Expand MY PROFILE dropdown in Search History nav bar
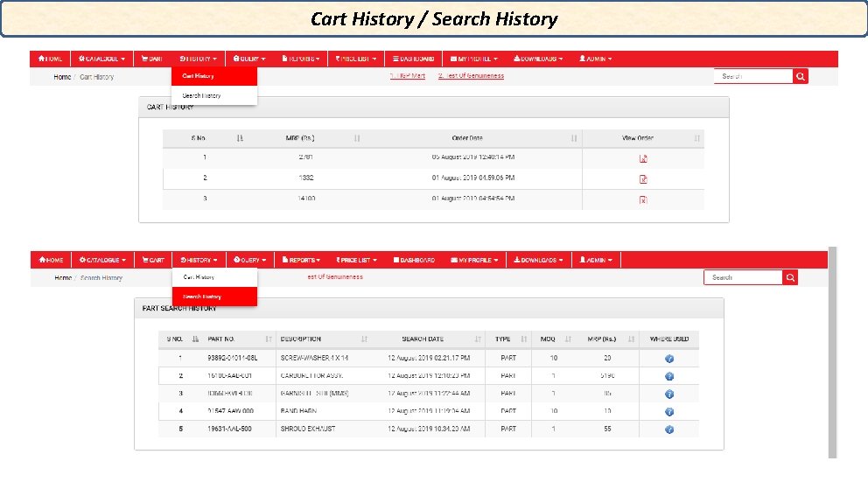Viewport: 868px width, 496px height. (x=474, y=260)
